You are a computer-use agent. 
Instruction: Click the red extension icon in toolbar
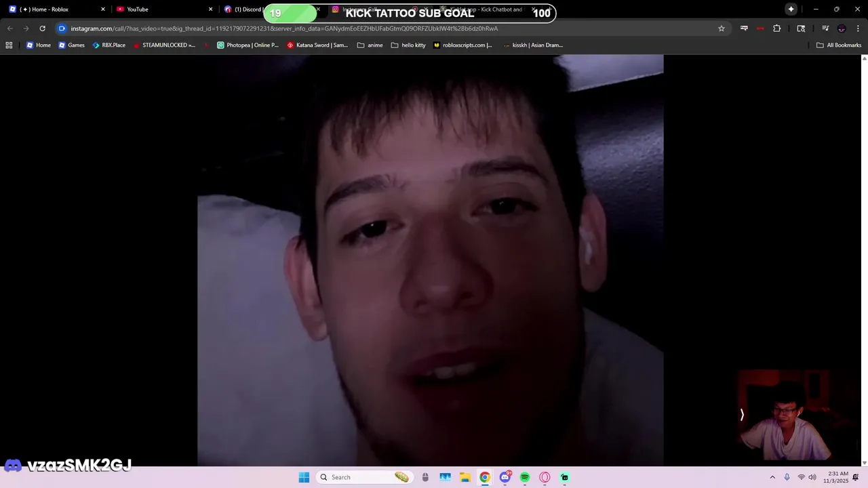760,28
